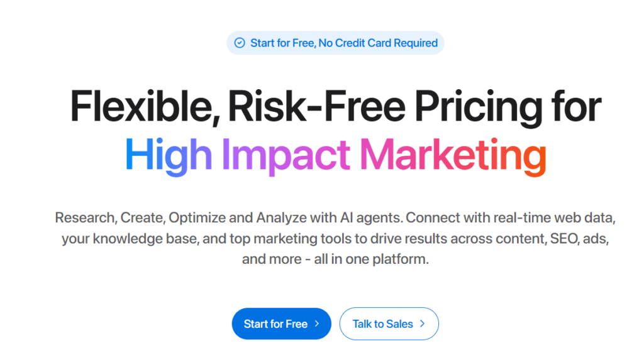Viewport: 644px width, 353px height.
Task: Click the chevron arrow inside Talk to Sales
Action: (x=422, y=324)
